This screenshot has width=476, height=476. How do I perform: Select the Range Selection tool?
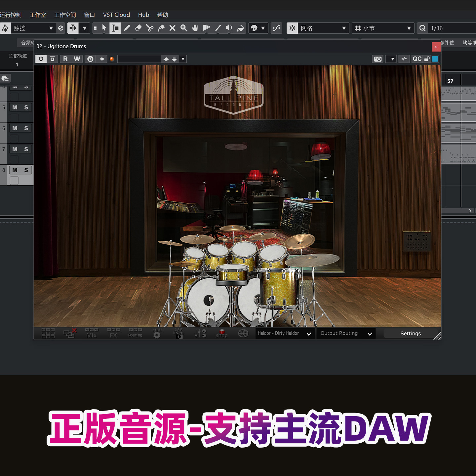[115, 28]
